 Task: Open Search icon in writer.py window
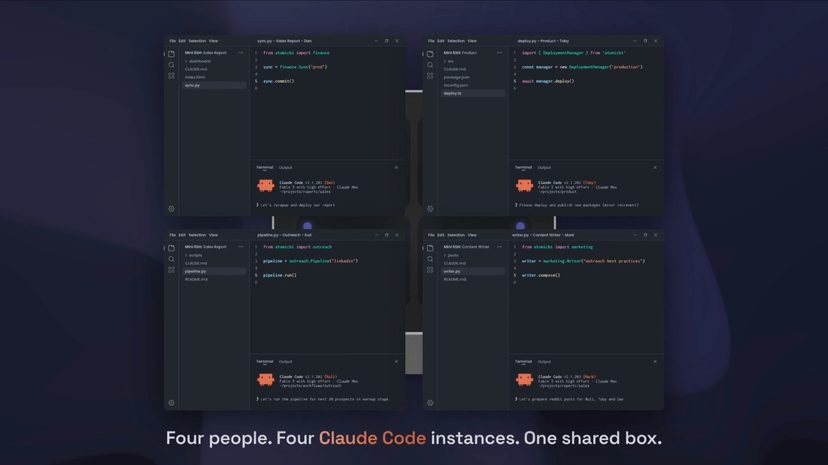(x=430, y=259)
